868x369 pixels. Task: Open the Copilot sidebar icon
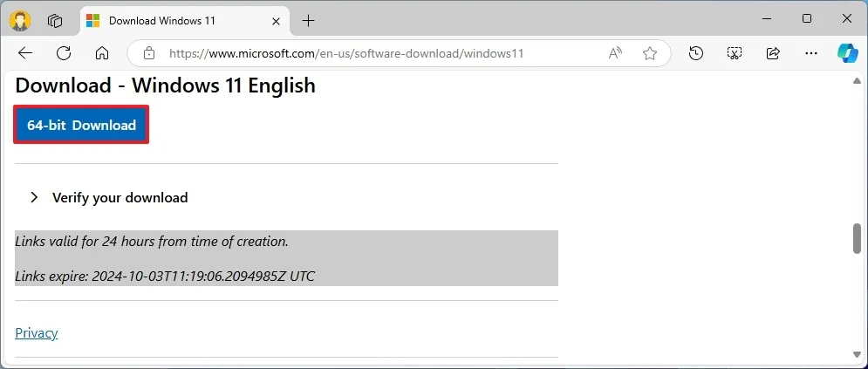click(847, 53)
